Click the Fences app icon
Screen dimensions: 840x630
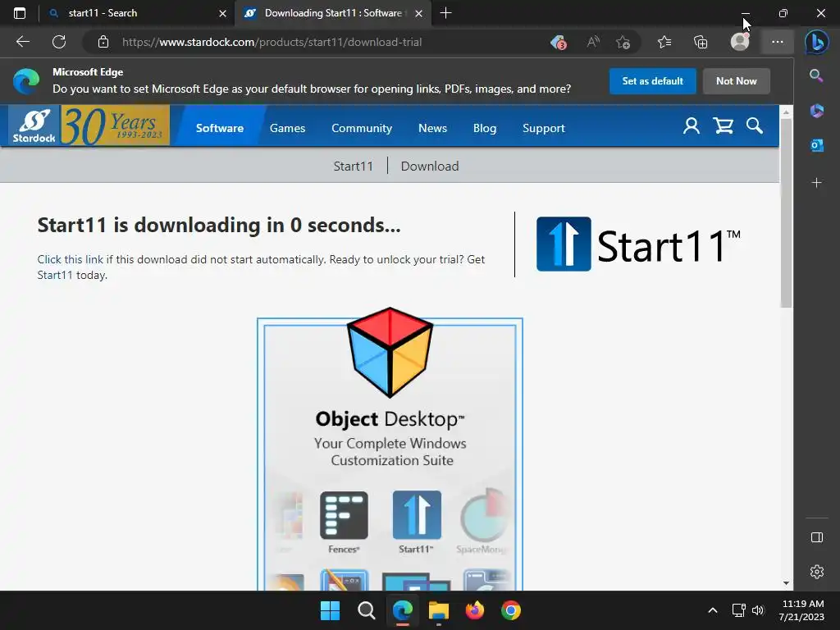344,515
